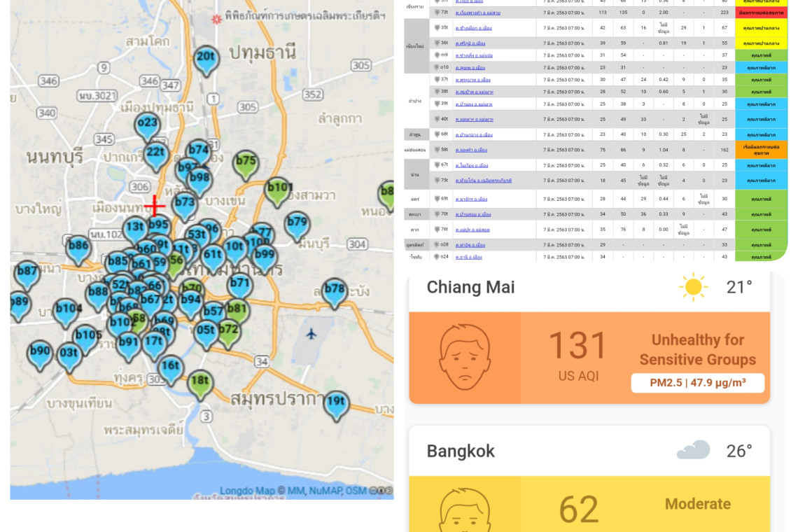The image size is (798, 532).
Task: Click the 19t marker near Samut Prakan
Action: pos(336,402)
